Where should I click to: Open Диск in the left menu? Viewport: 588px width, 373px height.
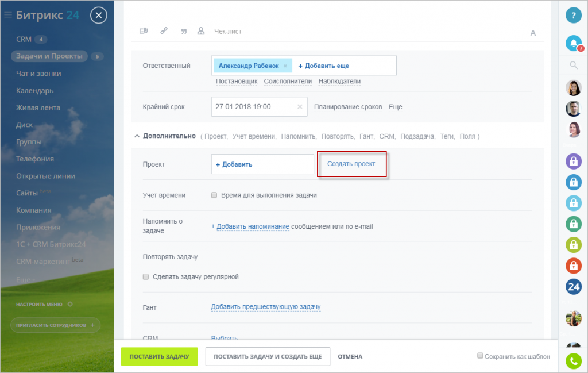[x=24, y=125]
